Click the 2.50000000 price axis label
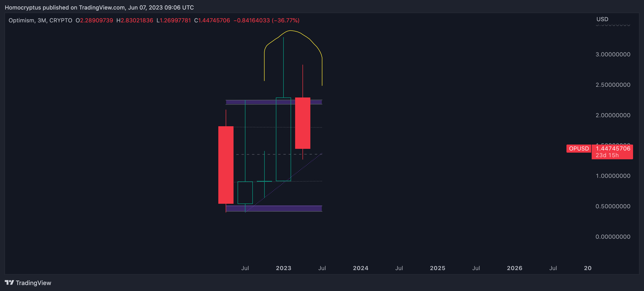Screen dimensions: 644x291 613,85
